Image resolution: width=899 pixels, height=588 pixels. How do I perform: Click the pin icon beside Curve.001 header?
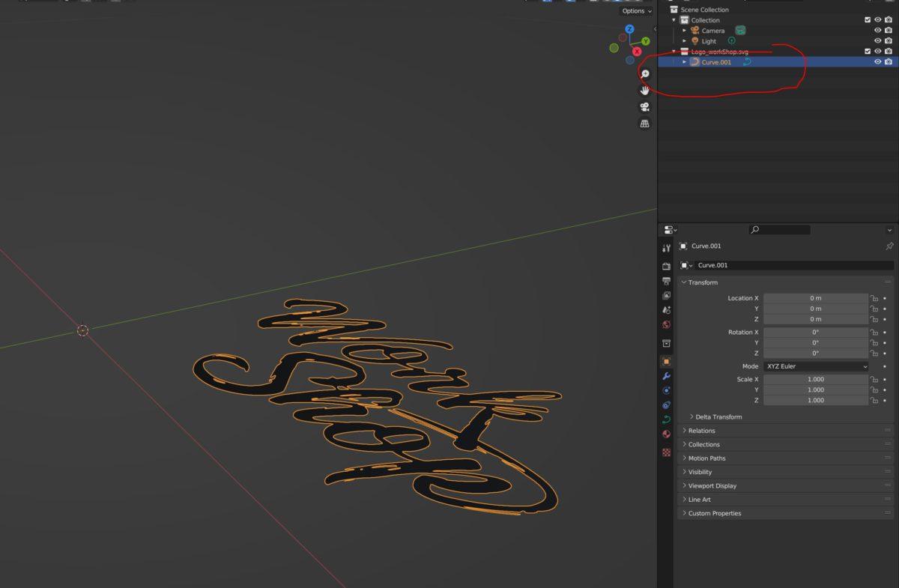click(889, 246)
